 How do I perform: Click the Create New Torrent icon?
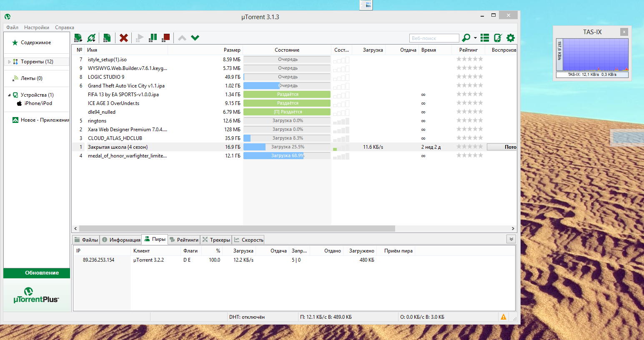point(107,38)
